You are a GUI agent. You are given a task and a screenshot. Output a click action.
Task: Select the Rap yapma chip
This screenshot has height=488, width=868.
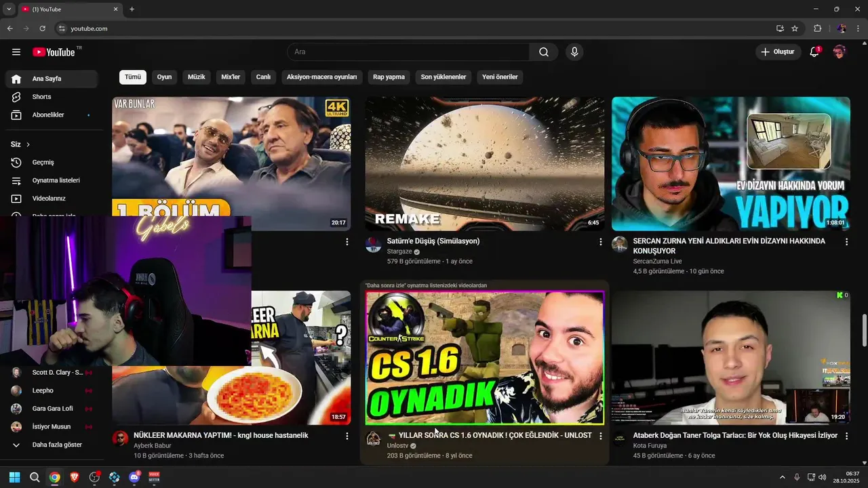click(x=389, y=77)
